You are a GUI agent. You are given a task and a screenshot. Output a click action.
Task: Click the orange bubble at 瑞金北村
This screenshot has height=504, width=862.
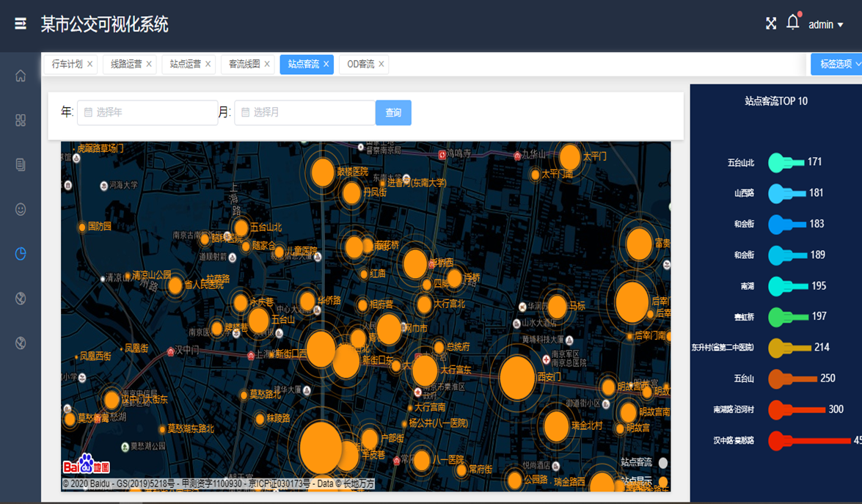pyautogui.click(x=556, y=426)
